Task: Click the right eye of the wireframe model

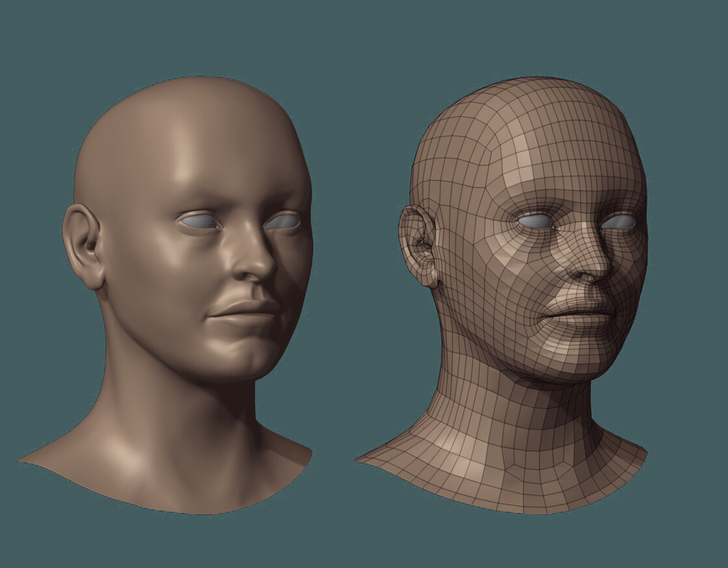Action: (x=621, y=223)
